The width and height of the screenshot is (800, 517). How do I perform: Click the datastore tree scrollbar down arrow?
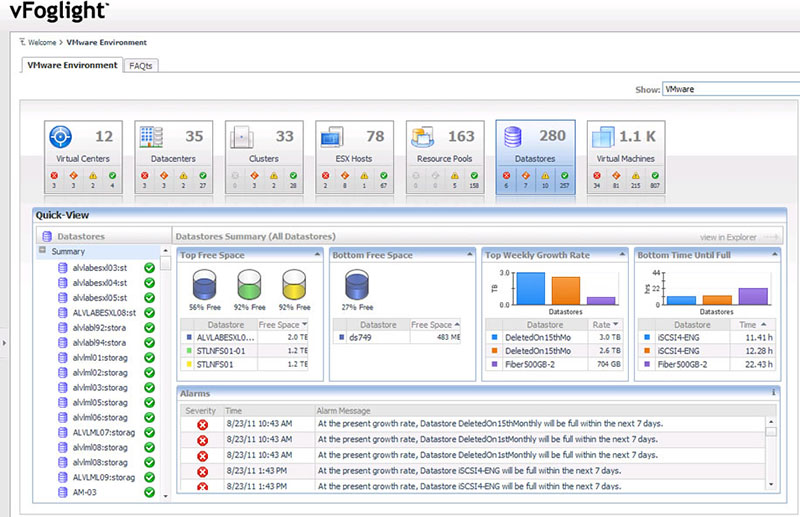(x=165, y=496)
